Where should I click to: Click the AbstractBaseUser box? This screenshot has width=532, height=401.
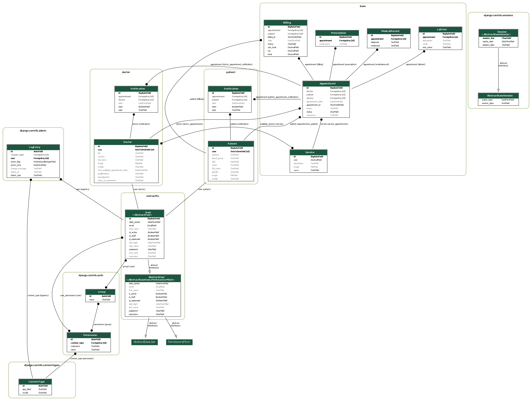click(x=144, y=342)
